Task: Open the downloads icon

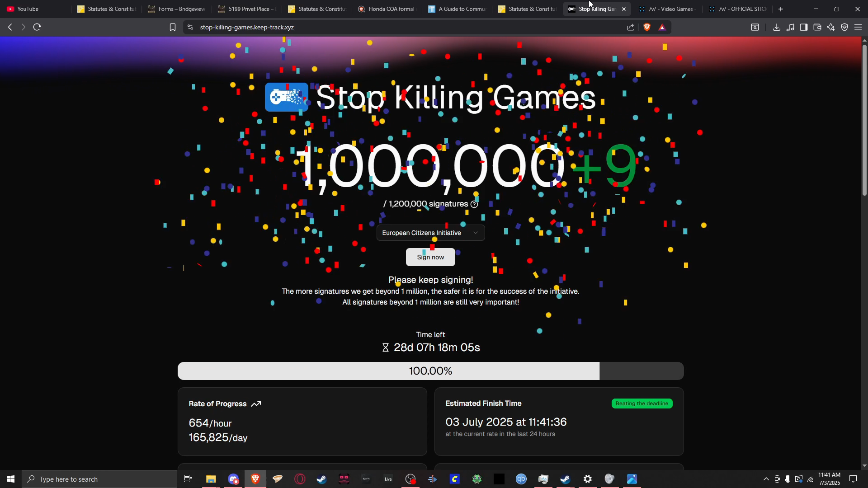Action: pos(776,27)
